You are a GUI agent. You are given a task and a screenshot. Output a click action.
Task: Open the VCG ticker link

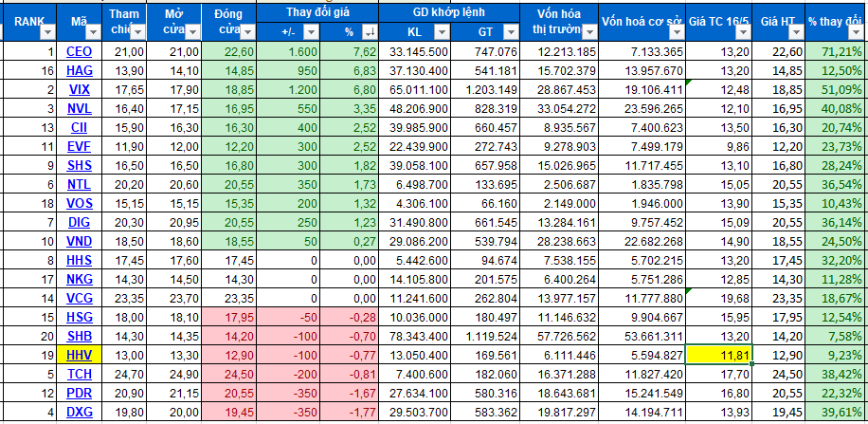(x=80, y=298)
